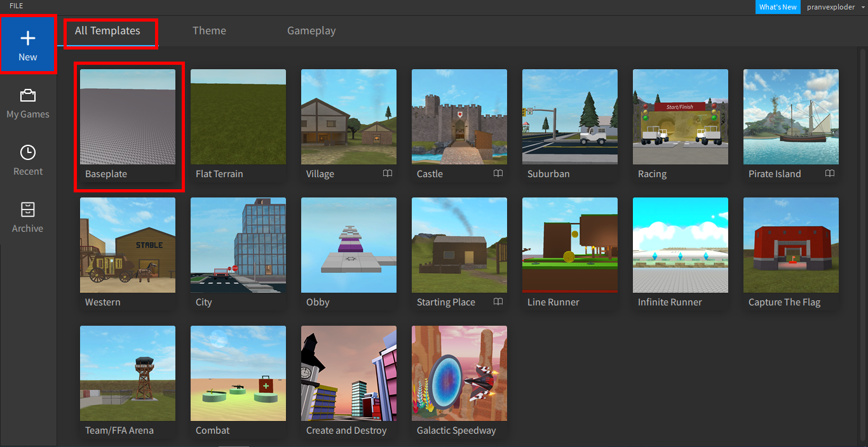Click the What's New button
868x447 pixels.
[x=778, y=7]
